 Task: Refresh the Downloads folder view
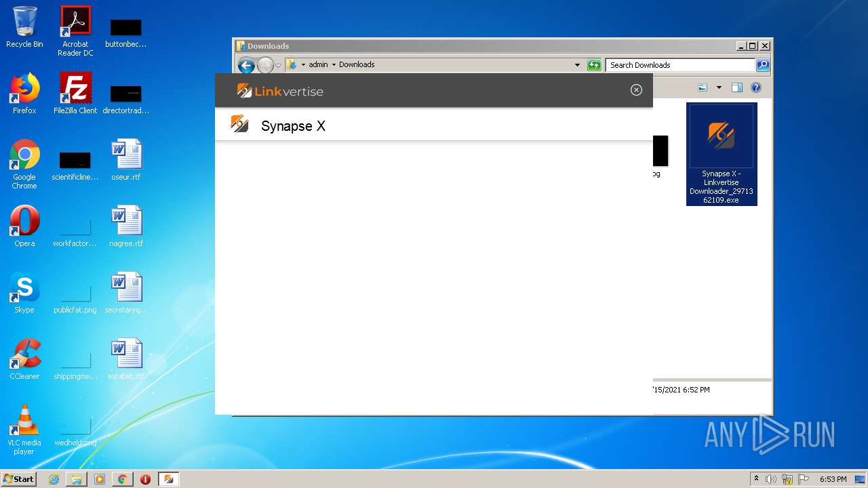coord(594,65)
